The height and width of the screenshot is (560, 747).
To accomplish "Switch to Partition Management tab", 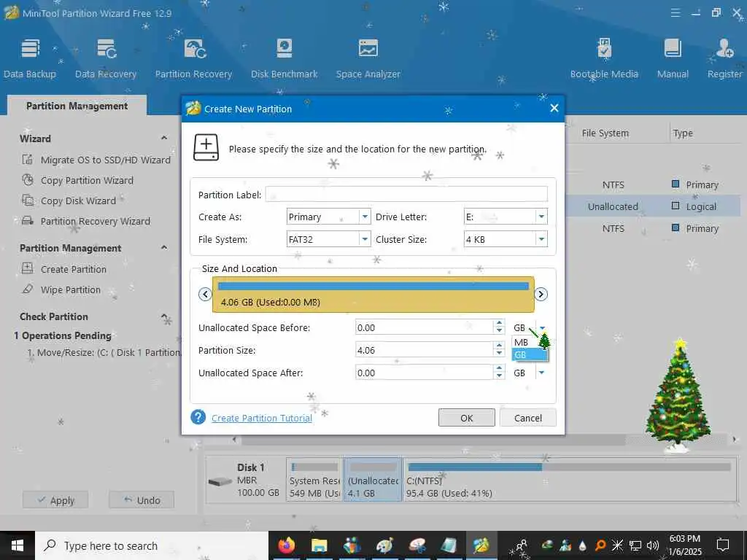I will point(77,106).
